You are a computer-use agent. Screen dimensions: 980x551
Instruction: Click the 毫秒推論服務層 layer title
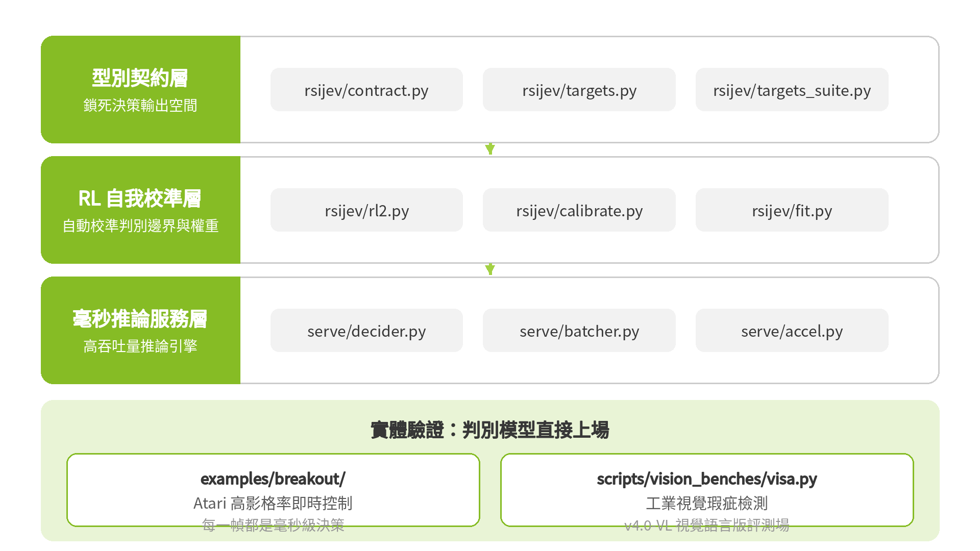(x=140, y=319)
